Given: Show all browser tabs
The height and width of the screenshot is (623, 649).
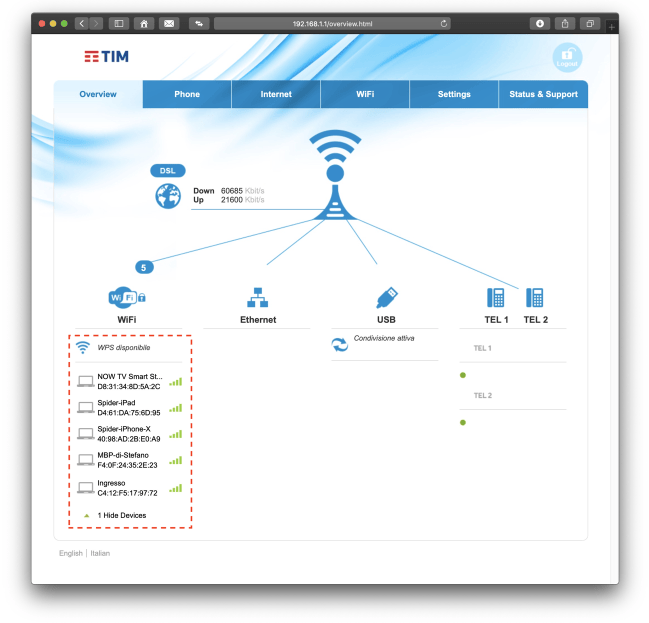Looking at the screenshot, I should pyautogui.click(x=590, y=24).
